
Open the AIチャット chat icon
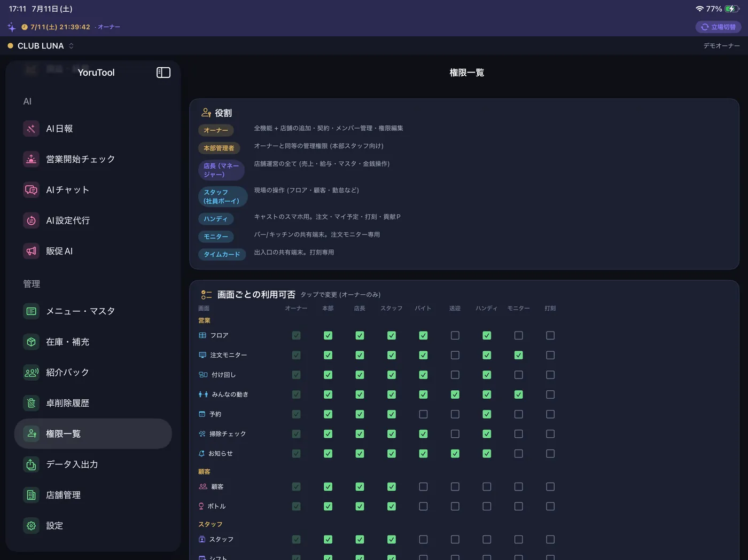32,190
